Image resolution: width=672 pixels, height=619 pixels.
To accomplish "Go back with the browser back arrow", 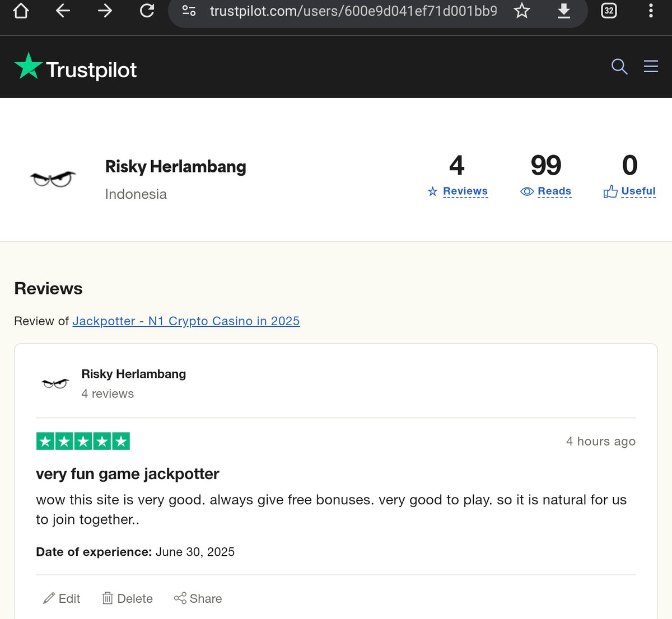I will click(63, 11).
